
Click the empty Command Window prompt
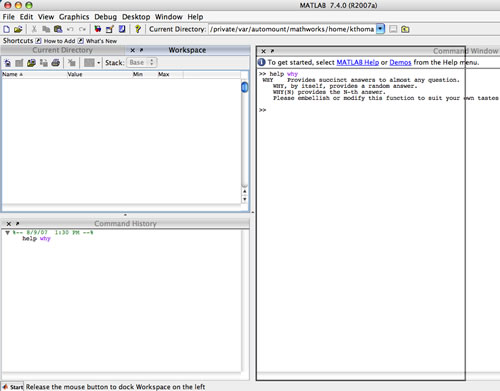[263, 110]
